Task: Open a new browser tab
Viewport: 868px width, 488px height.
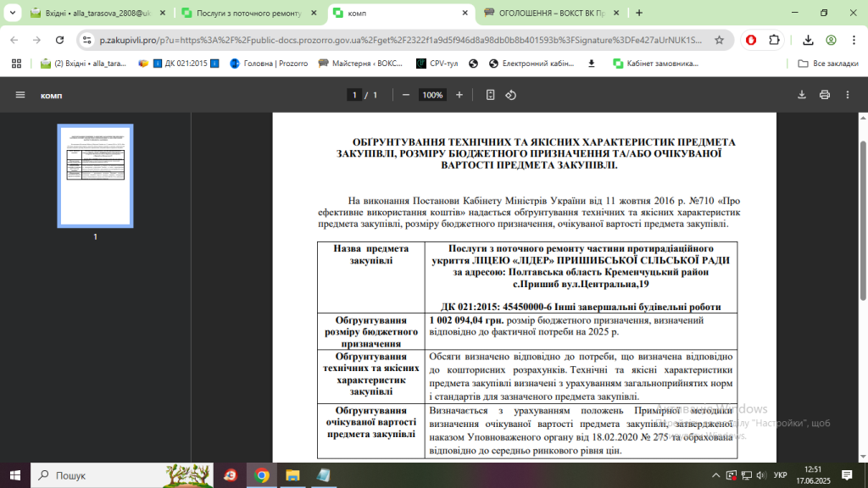Action: point(639,13)
